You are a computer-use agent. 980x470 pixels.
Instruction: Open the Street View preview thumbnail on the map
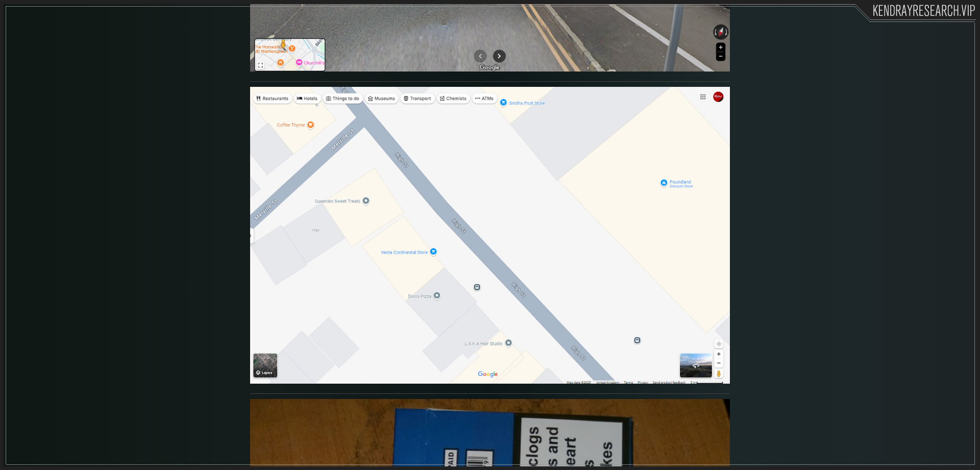point(696,365)
